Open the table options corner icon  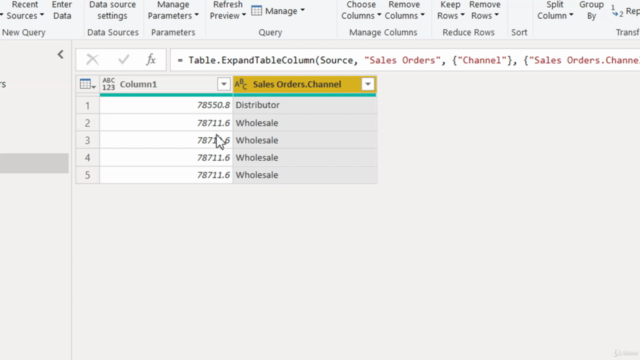pyautogui.click(x=87, y=84)
